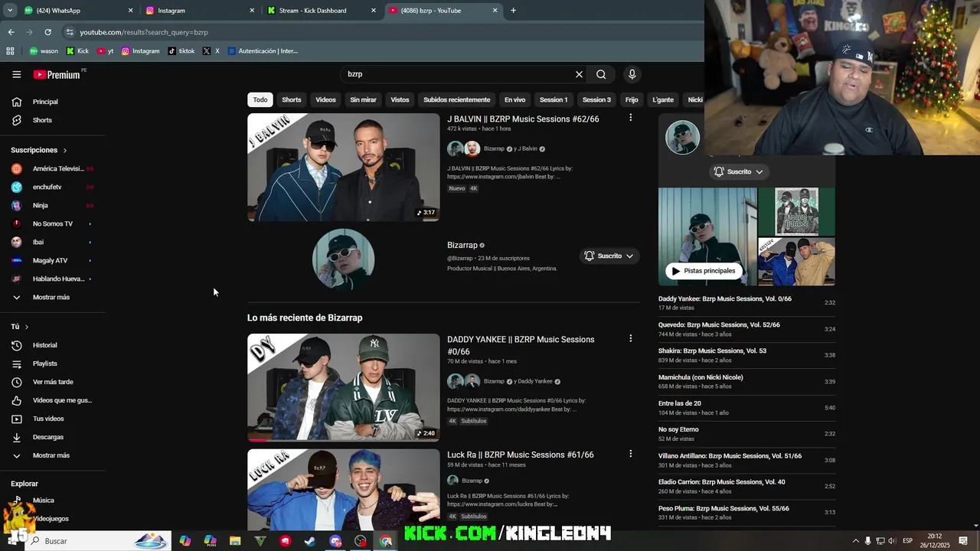Go back with the browser back arrow
This screenshot has height=551, width=980.
(11, 32)
